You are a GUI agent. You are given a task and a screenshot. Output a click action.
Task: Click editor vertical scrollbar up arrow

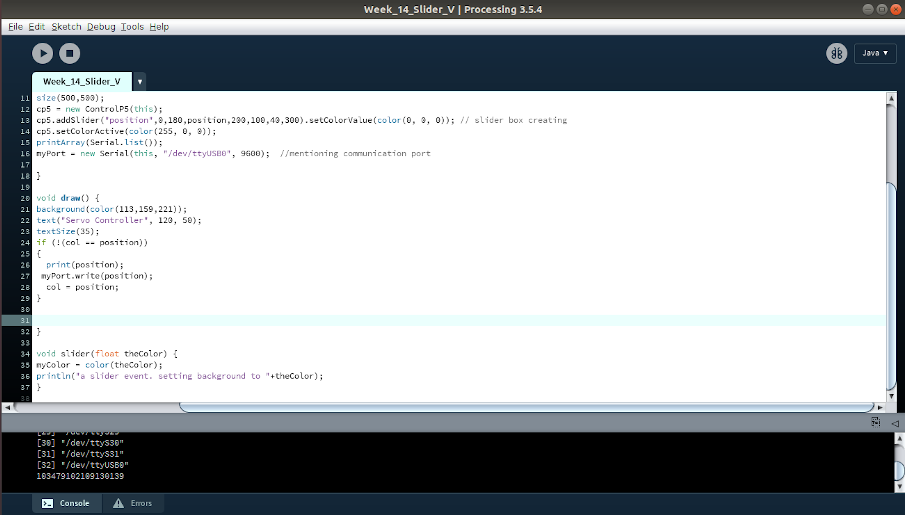pos(891,98)
